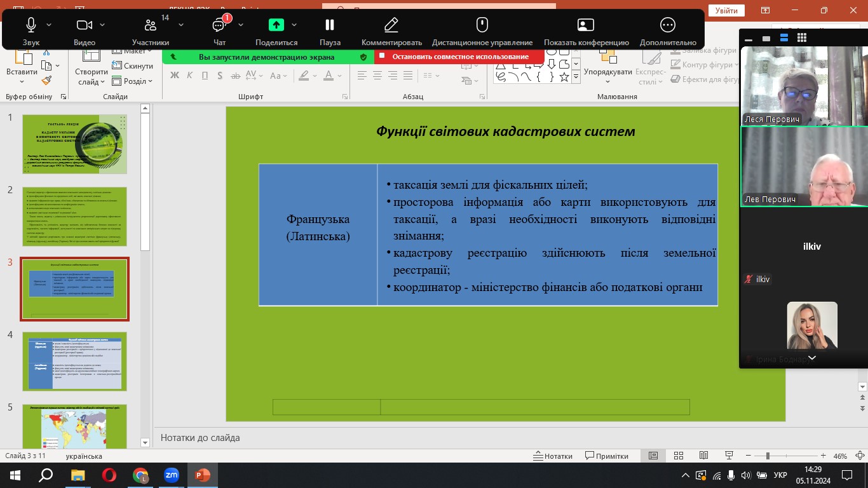
Task: Click the green Поделиться share icon
Action: click(276, 25)
